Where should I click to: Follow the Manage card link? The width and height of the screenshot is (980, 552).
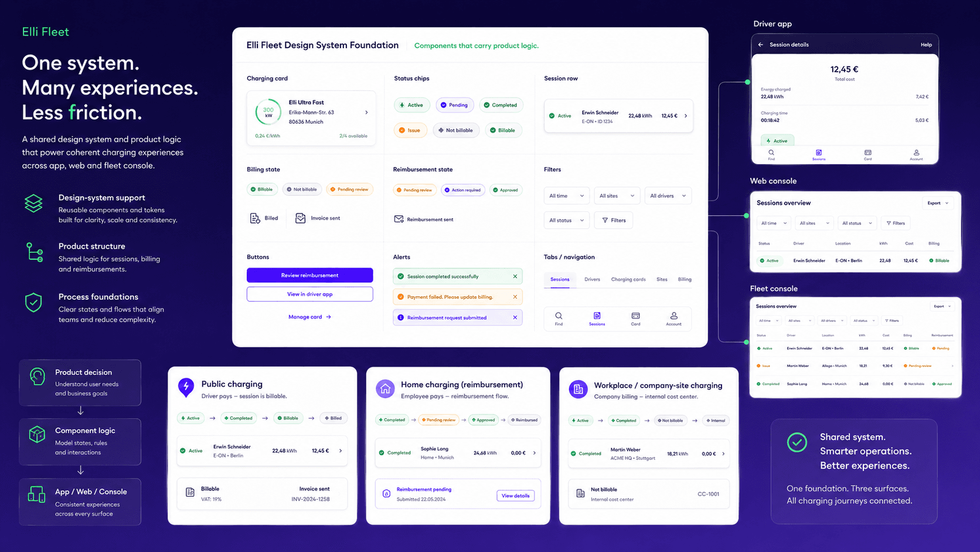pos(309,317)
